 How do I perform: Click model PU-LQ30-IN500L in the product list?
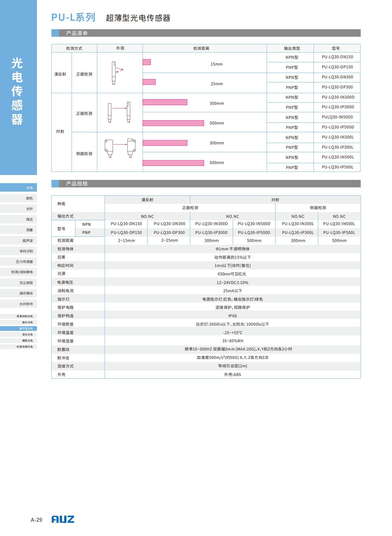(x=338, y=157)
